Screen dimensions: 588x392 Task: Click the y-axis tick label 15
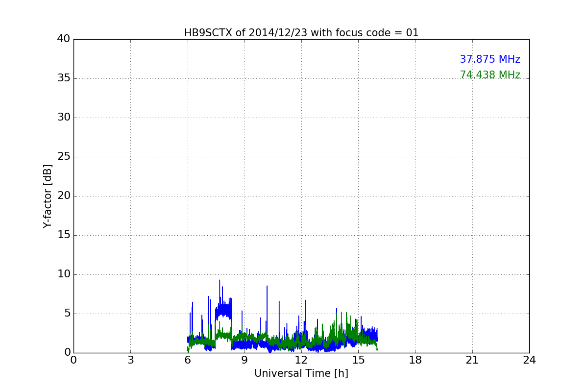[64, 235]
